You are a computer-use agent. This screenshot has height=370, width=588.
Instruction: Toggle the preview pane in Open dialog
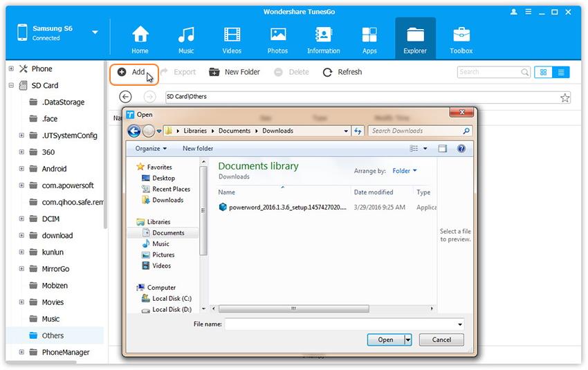click(443, 149)
